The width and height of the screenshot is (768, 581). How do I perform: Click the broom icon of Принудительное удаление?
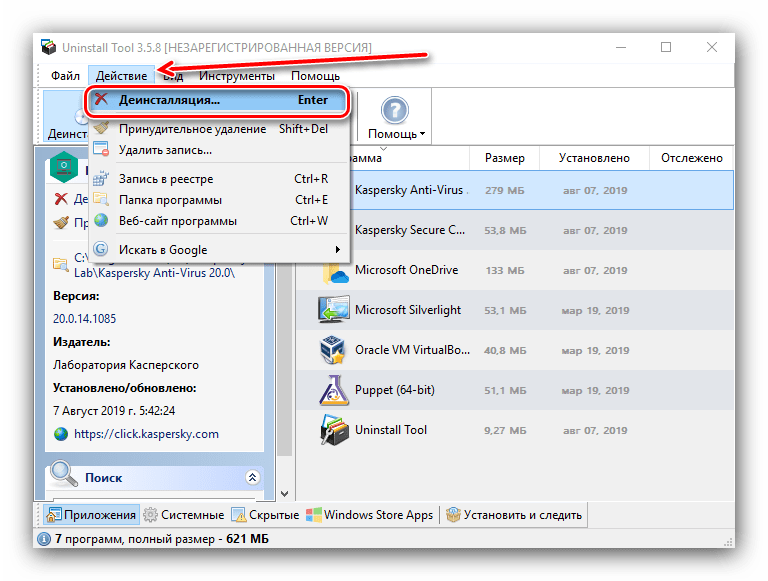click(x=101, y=128)
